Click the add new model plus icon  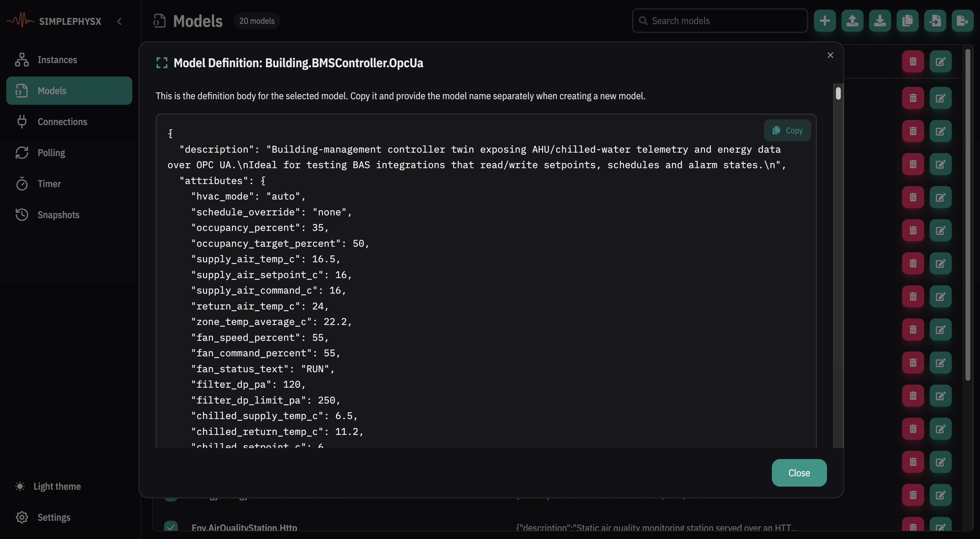824,21
